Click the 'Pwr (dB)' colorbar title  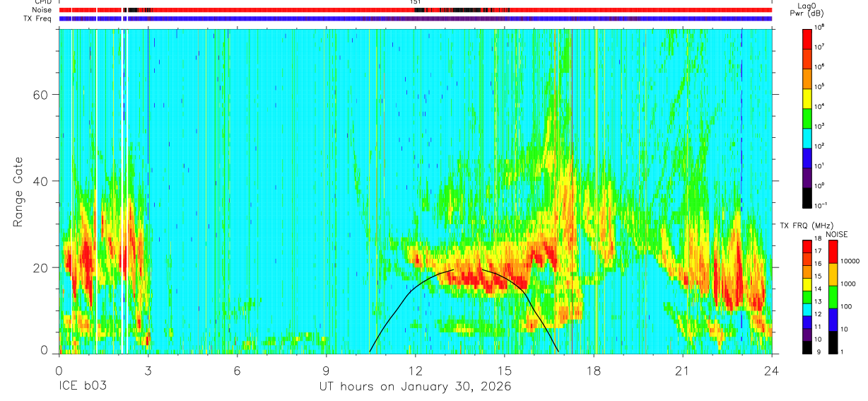(807, 13)
